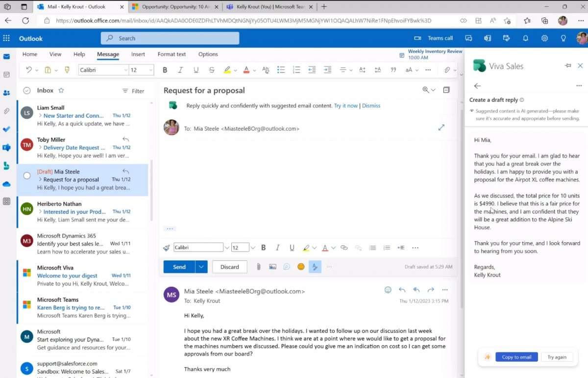
Task: Expand the Liam Small conversation thread
Action: click(x=40, y=116)
